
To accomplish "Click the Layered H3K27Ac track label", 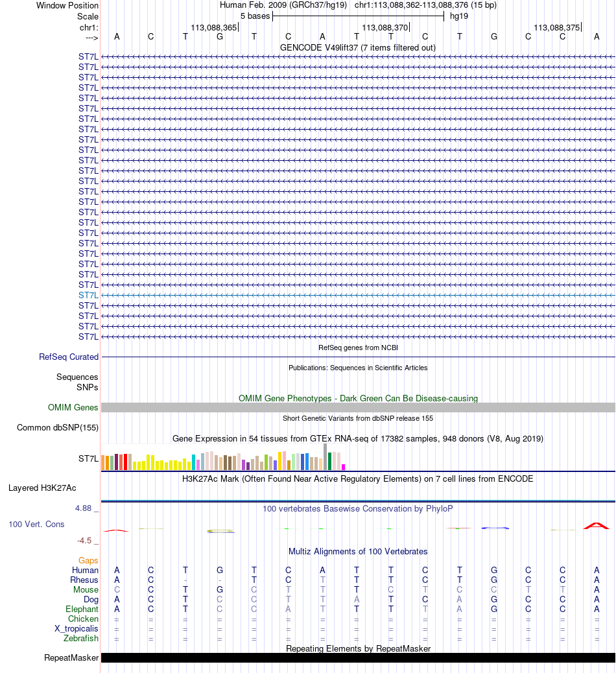I will coord(43,488).
